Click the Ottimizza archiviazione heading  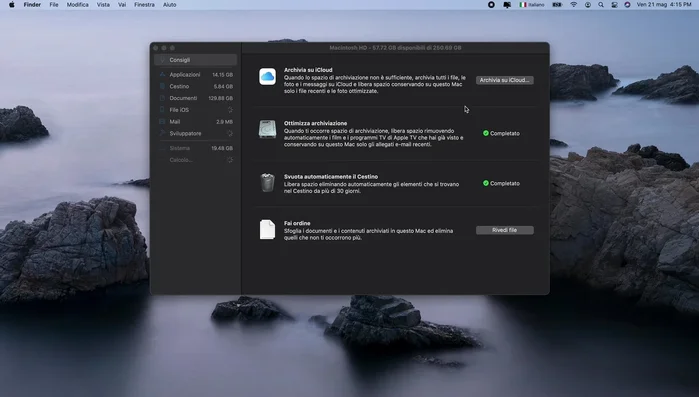316,123
